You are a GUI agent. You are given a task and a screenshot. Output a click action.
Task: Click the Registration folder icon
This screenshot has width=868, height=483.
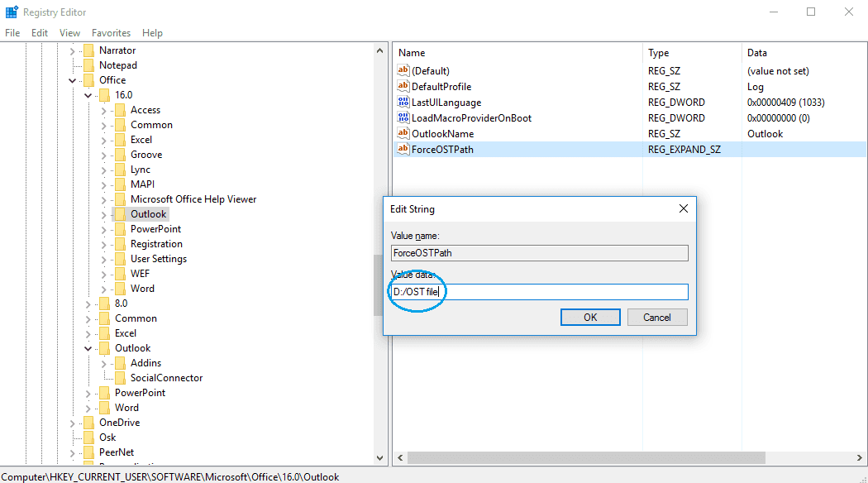coord(120,244)
